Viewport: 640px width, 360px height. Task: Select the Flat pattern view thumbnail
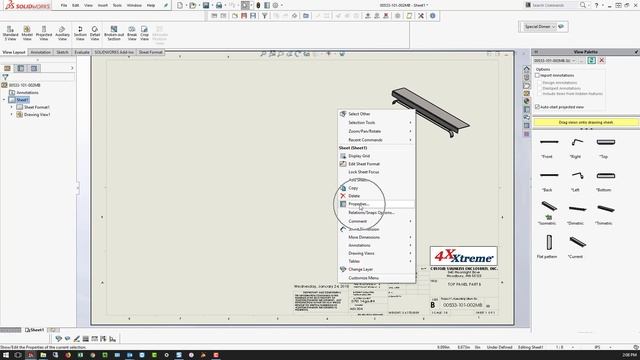[549, 242]
